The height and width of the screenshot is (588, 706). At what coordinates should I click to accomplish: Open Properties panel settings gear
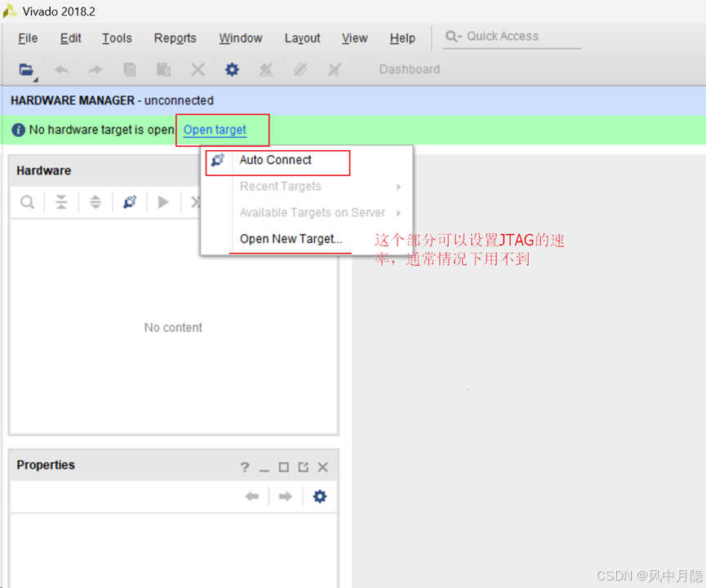(320, 497)
